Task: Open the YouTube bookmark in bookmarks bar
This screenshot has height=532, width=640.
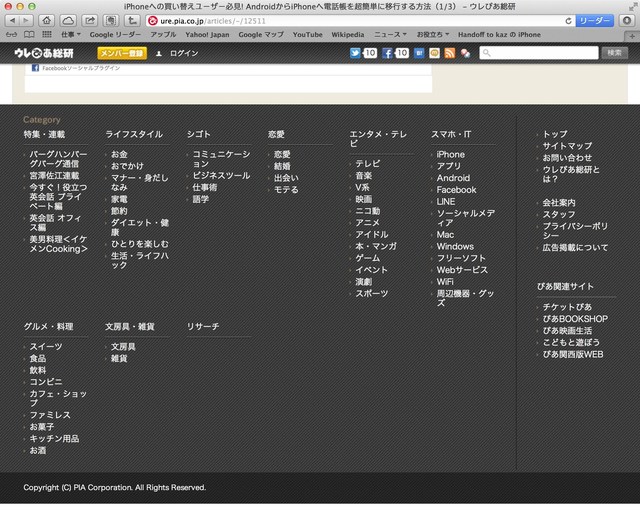Action: pos(307,34)
